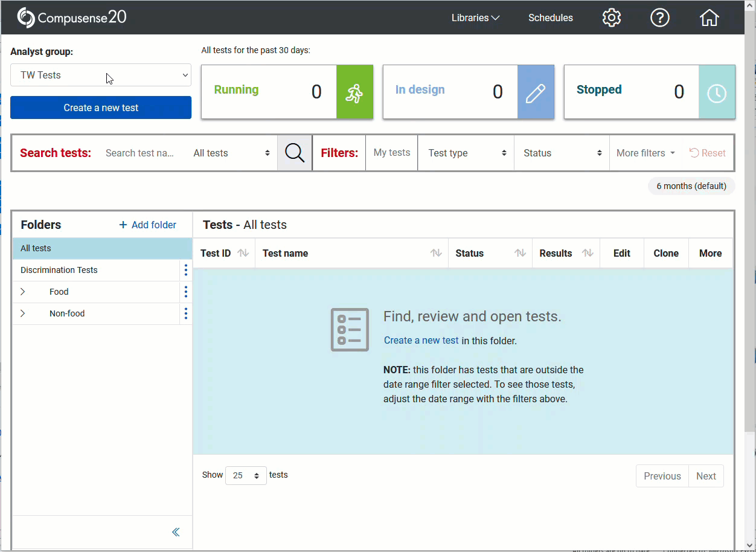Click the test list document icon
Image resolution: width=756 pixels, height=552 pixels.
(350, 330)
